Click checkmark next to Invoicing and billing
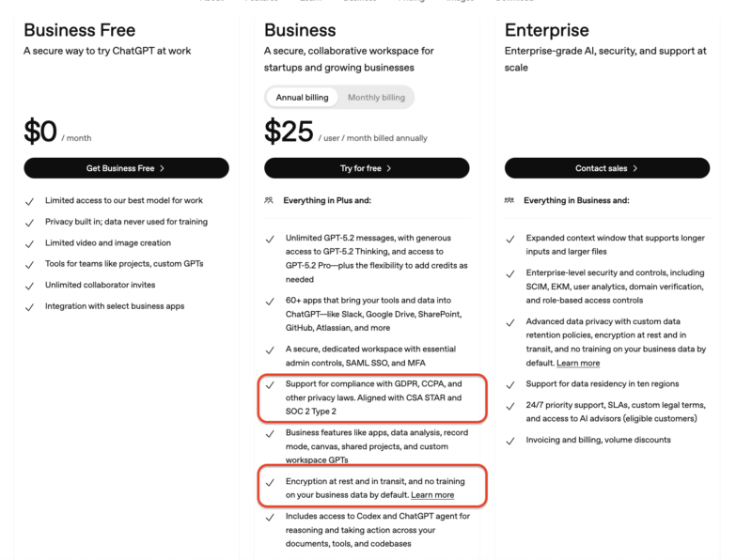 point(509,441)
